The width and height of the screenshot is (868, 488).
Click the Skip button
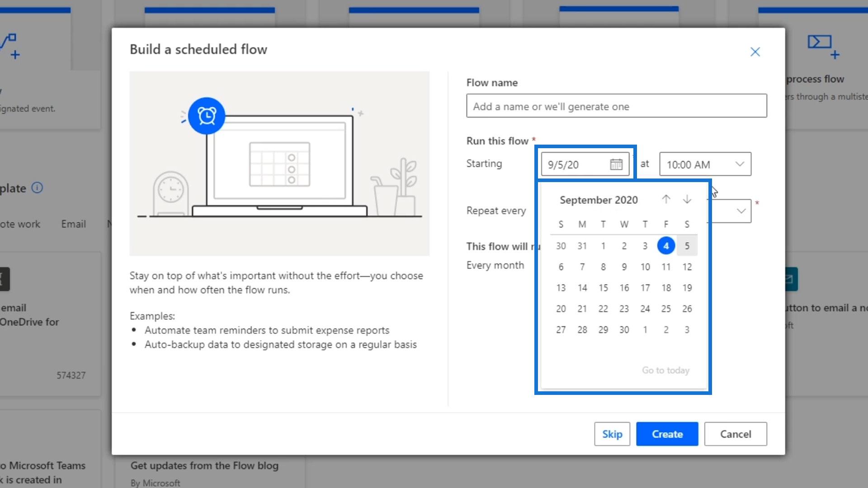click(x=612, y=434)
